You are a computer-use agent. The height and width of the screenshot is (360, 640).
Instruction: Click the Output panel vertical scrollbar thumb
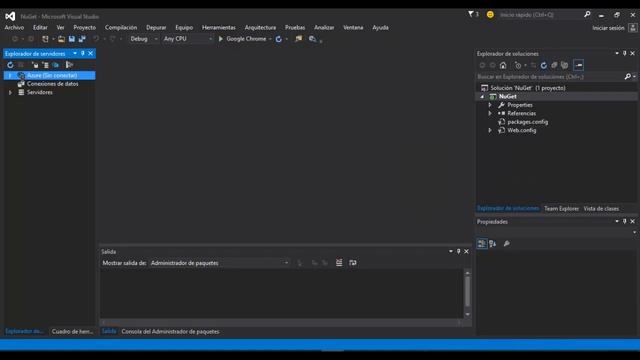point(467,291)
